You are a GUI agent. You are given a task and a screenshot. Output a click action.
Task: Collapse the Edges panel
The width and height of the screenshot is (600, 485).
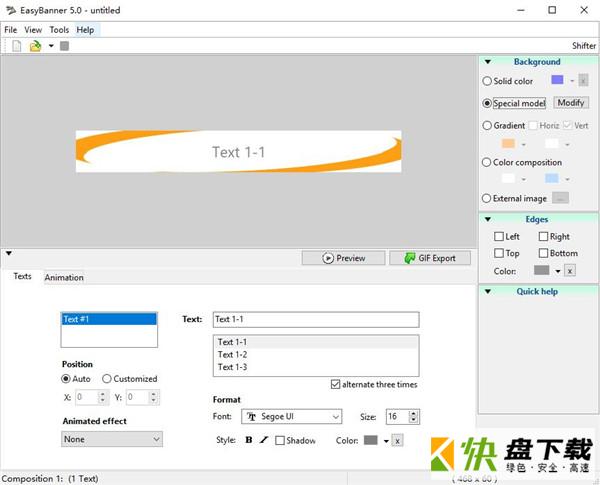click(488, 219)
